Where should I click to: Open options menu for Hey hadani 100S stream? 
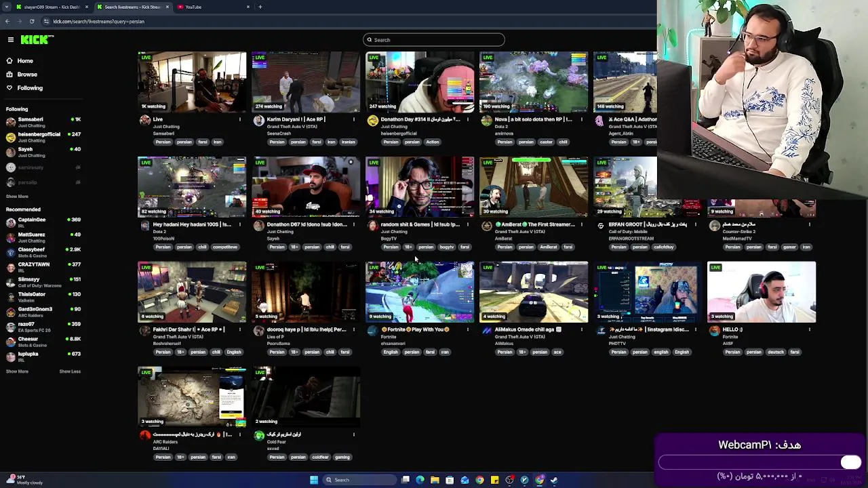coord(240,224)
